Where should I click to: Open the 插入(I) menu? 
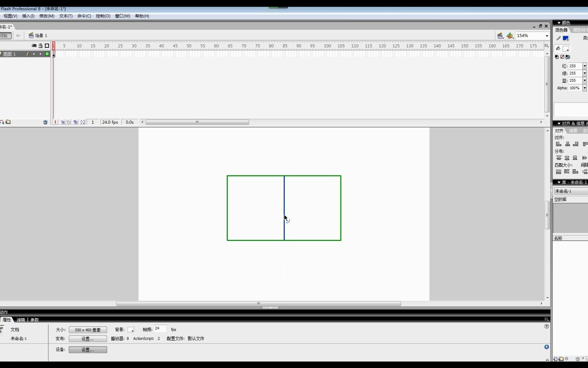[28, 16]
